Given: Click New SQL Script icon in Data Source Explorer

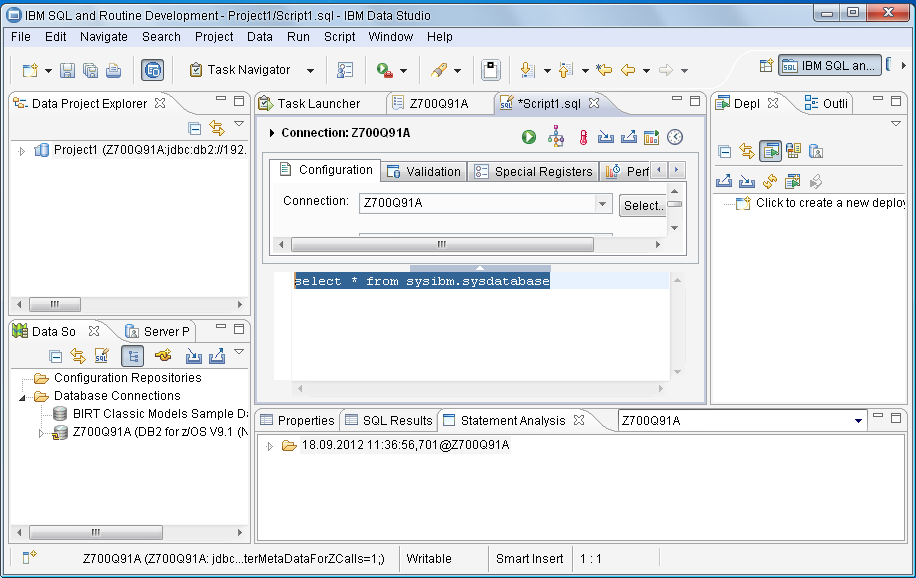Looking at the screenshot, I should coord(101,356).
